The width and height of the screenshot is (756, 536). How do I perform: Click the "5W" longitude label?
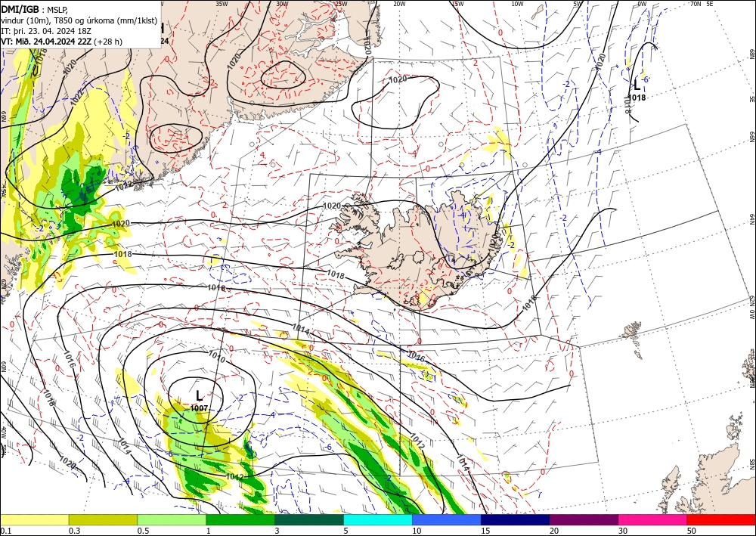[x=578, y=4]
